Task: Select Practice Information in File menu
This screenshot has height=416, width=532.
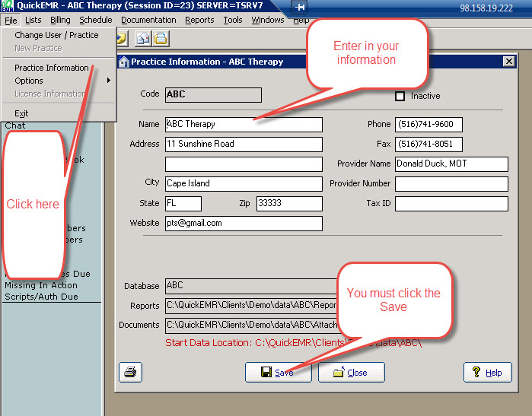Action: [x=52, y=68]
